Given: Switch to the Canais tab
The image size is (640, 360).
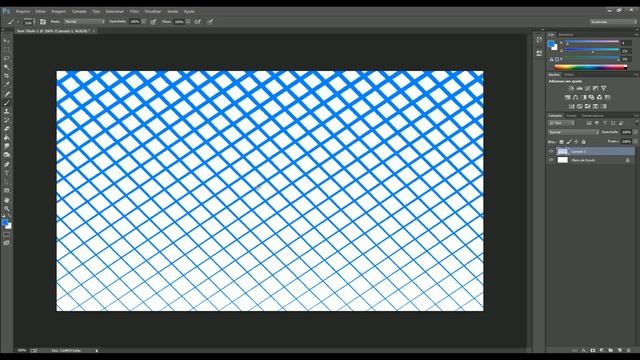Looking at the screenshot, I should click(571, 116).
